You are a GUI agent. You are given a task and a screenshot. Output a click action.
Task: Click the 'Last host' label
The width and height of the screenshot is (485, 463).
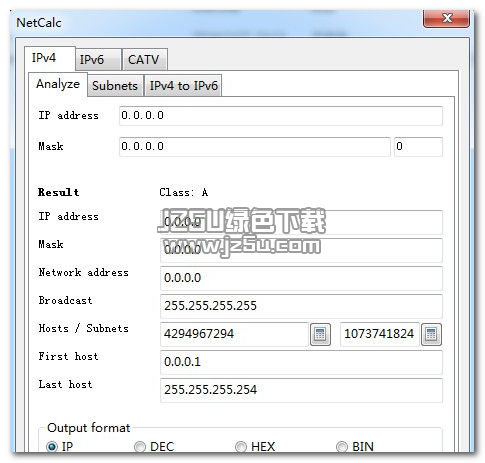coord(65,384)
